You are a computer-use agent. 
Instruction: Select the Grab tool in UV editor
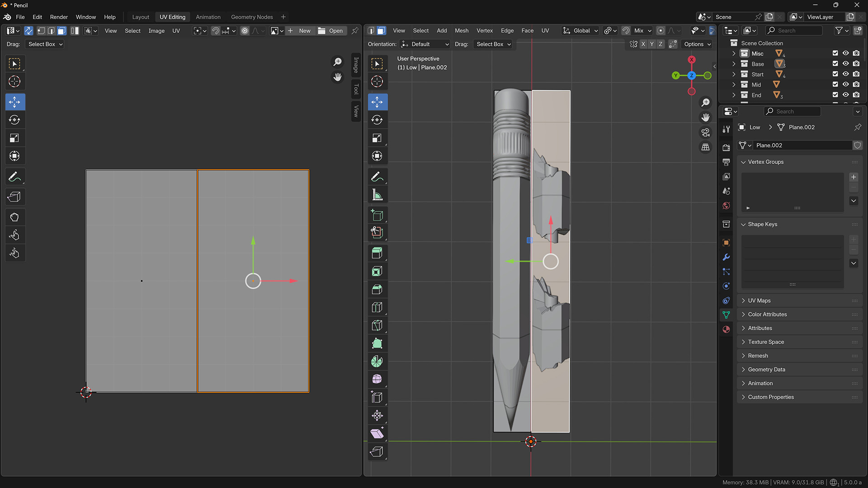tap(14, 217)
